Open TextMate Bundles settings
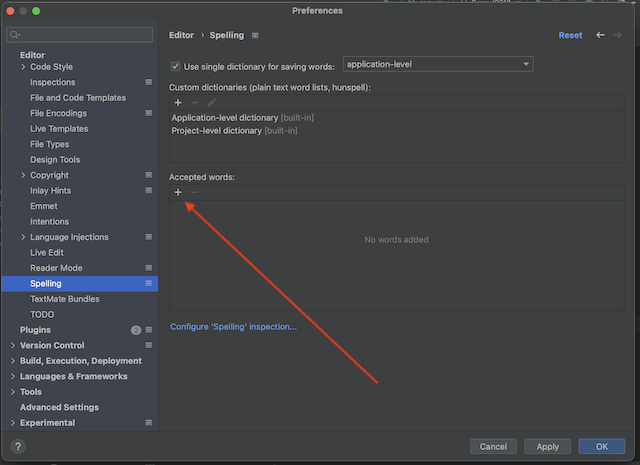 tap(65, 299)
